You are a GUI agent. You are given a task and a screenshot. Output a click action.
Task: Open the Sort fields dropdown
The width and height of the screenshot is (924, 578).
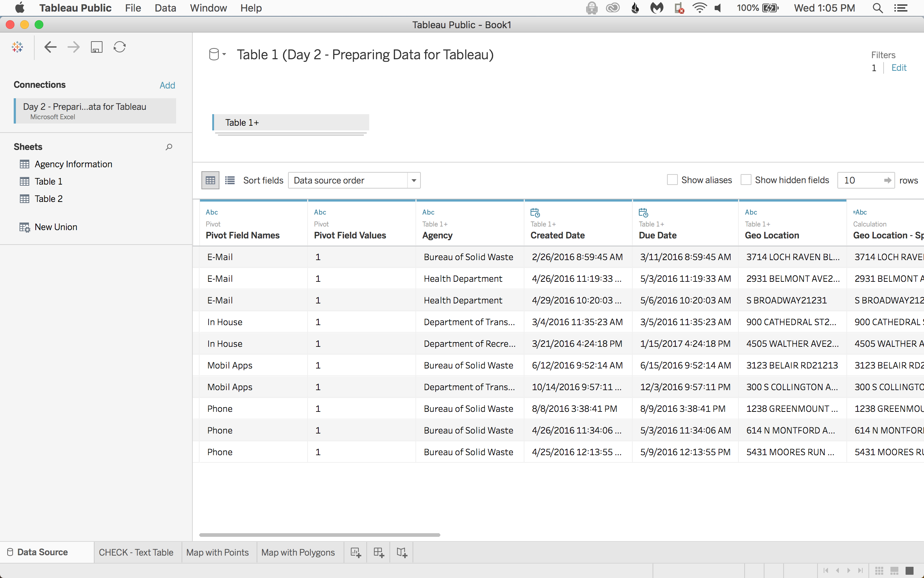click(354, 180)
